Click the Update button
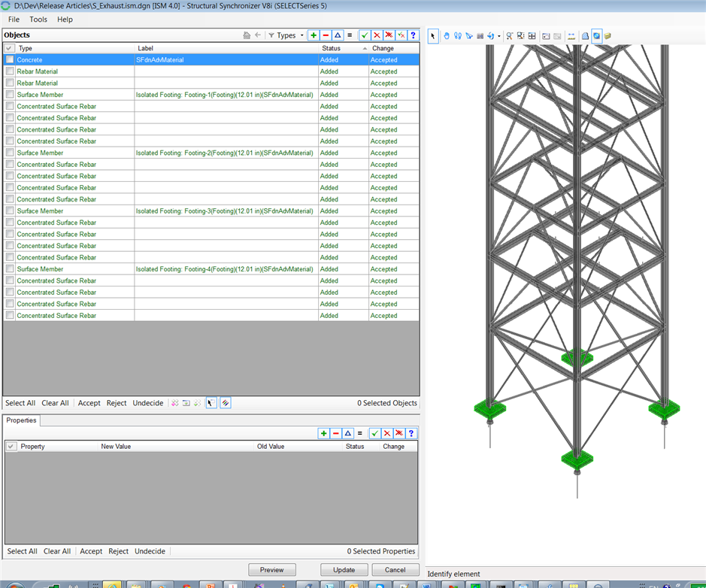 click(x=344, y=570)
